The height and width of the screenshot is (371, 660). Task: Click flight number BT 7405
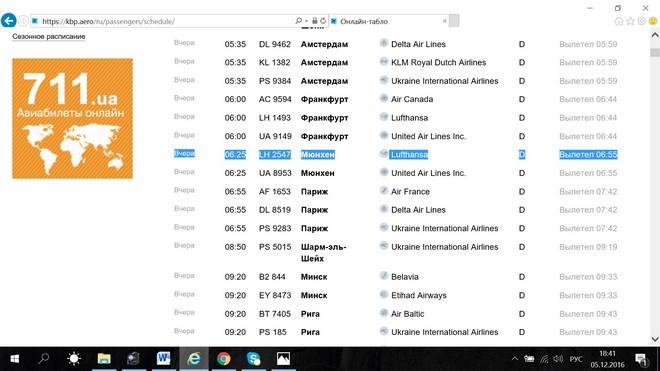coord(274,314)
